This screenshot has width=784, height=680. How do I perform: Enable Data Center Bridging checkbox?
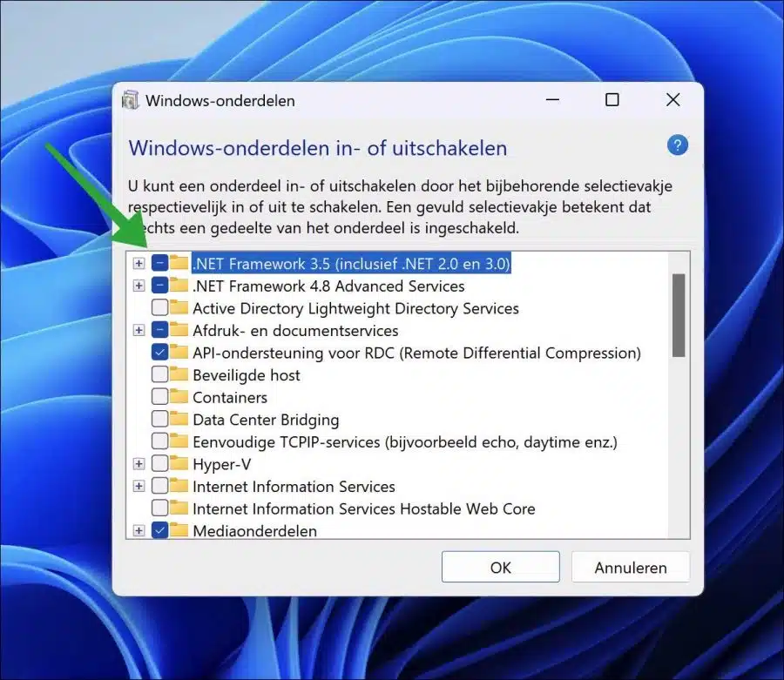pos(159,419)
